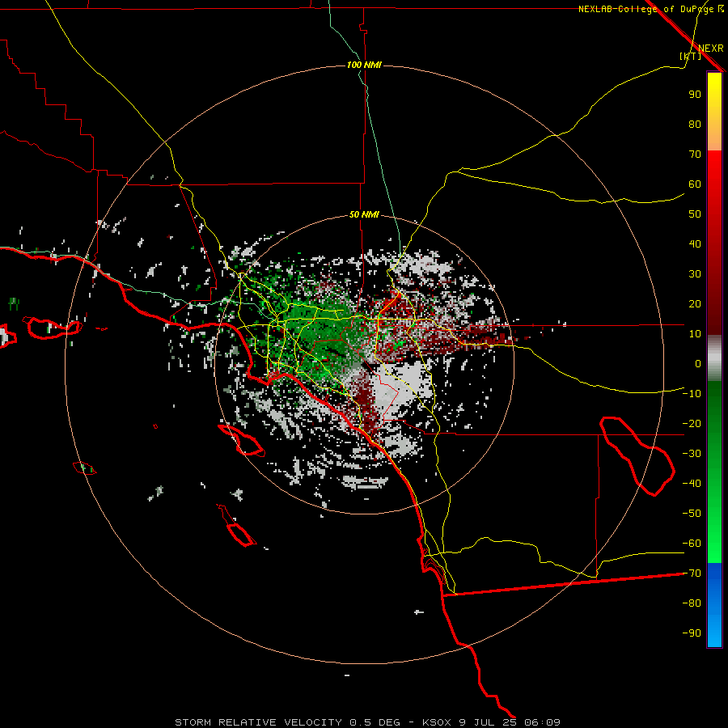This screenshot has height=728, width=728.
Task: Click the -40 scale label
Action: coord(692,484)
